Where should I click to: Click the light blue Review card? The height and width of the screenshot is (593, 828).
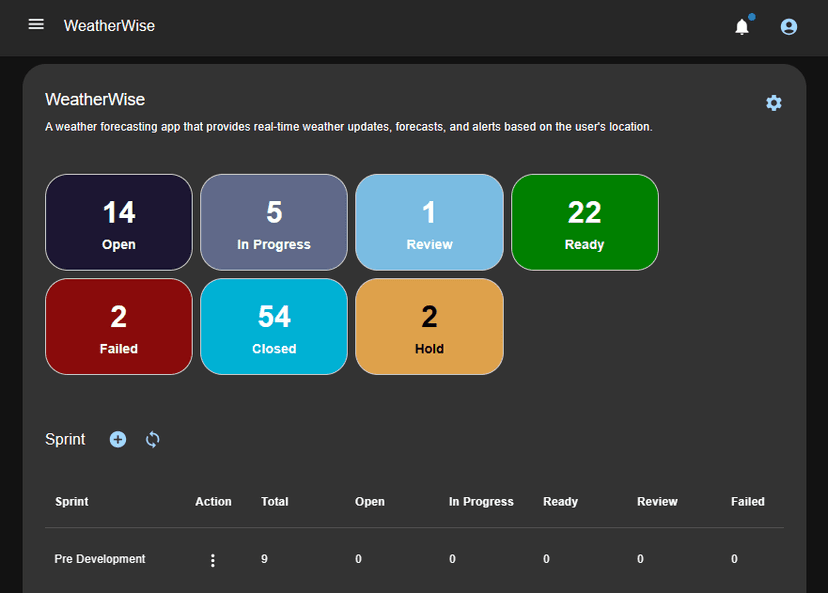coord(429,222)
